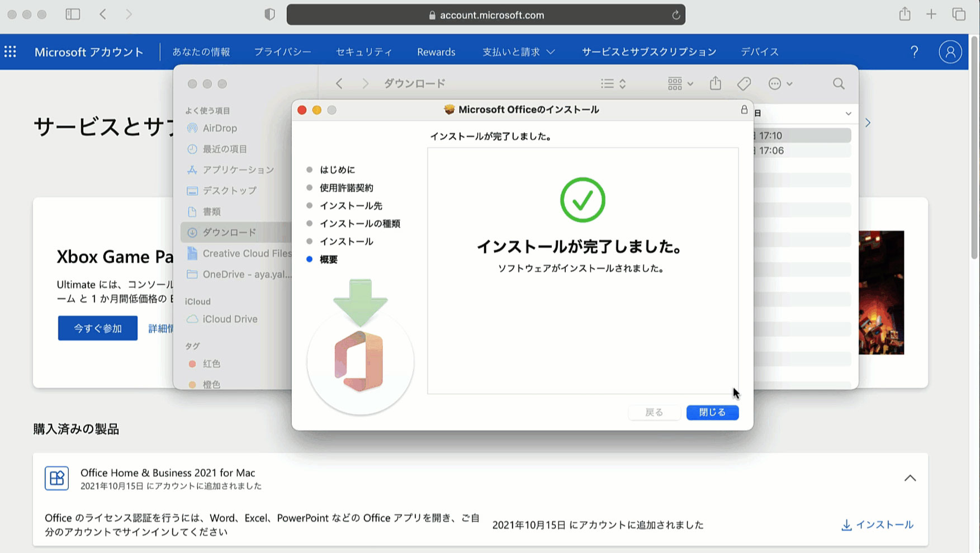Screen dimensions: 980x553
Task: Select the file row dated 17:10
Action: pyautogui.click(x=802, y=135)
